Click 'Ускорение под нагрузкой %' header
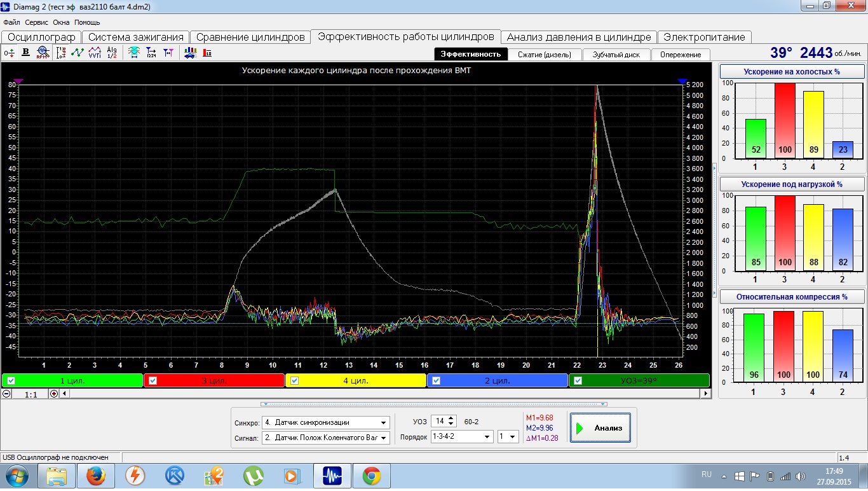 (792, 184)
